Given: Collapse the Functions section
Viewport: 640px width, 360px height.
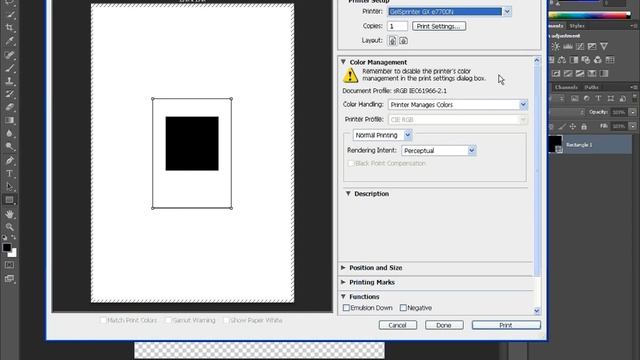Looking at the screenshot, I should pos(343,297).
